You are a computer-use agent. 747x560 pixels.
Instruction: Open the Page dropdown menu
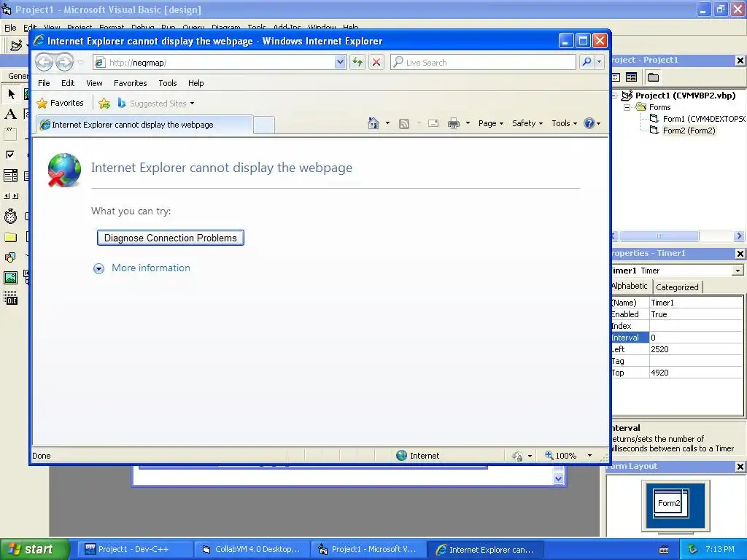coord(491,123)
